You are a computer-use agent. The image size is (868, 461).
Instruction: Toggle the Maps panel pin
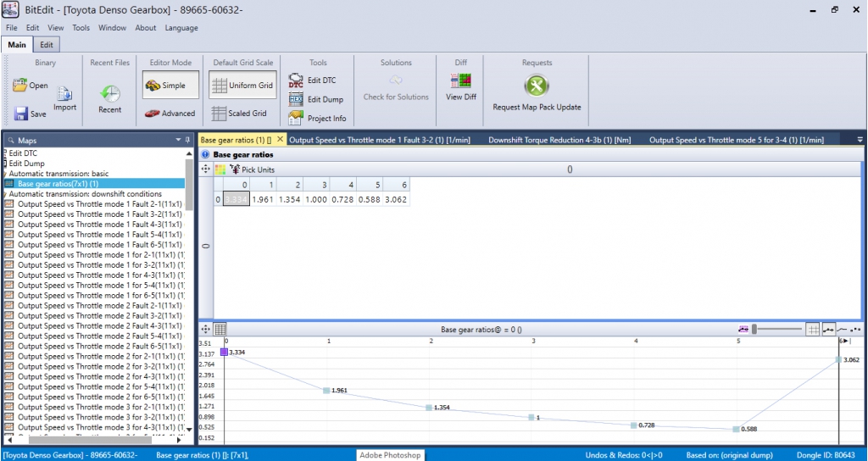187,140
